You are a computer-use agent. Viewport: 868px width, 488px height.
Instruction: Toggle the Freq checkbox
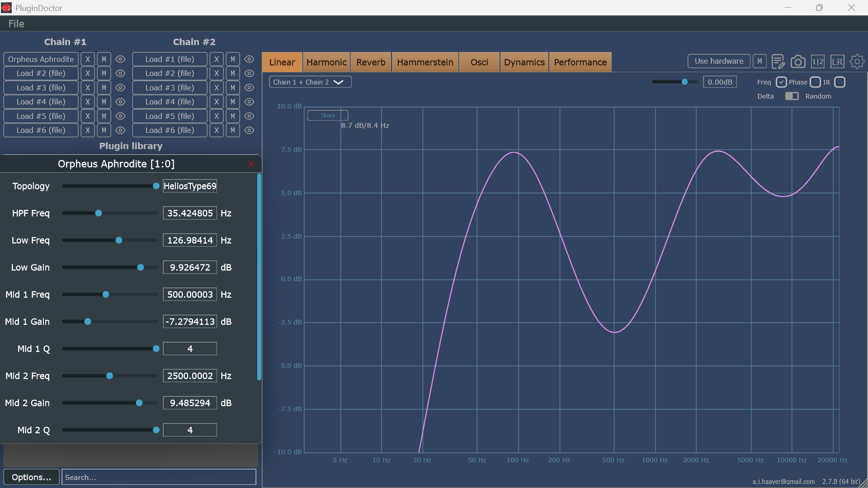[x=781, y=82]
